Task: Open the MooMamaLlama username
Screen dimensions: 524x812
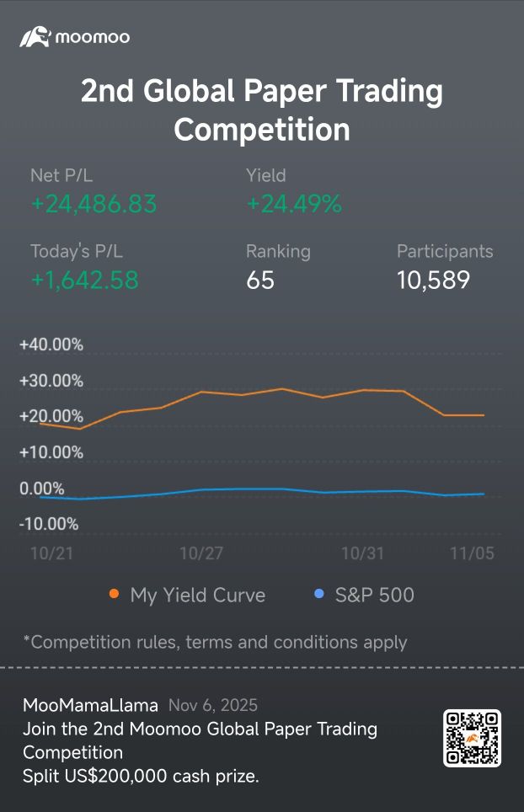Action: point(90,706)
